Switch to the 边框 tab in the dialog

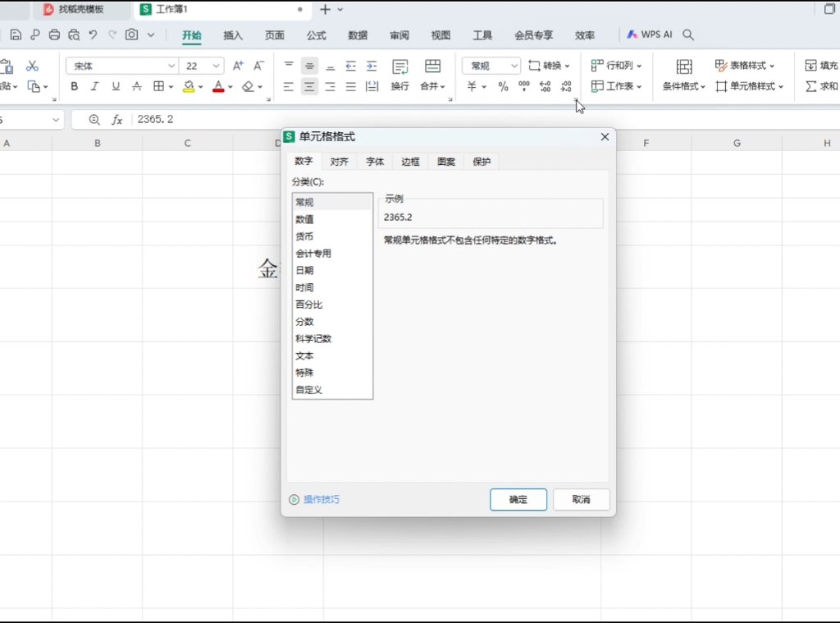(x=410, y=162)
